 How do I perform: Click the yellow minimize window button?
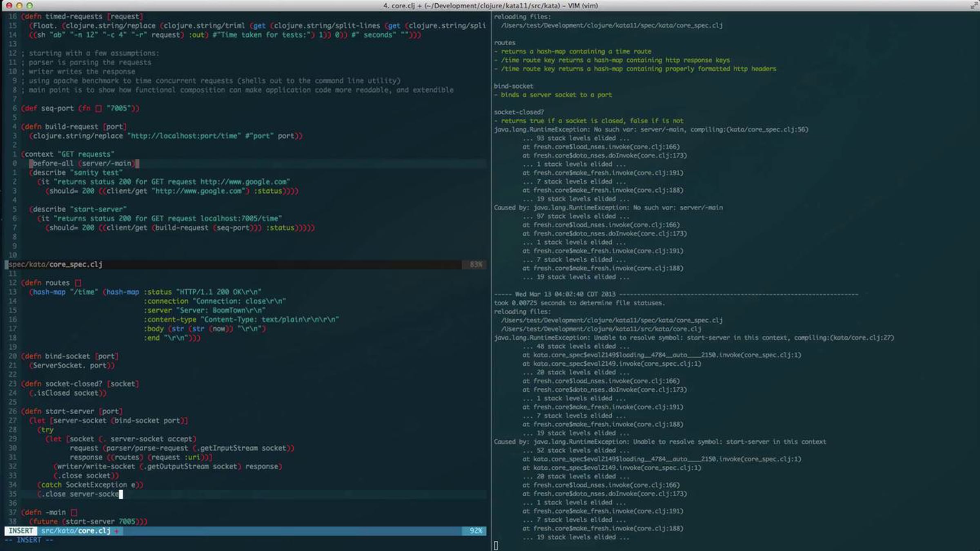[x=19, y=6]
